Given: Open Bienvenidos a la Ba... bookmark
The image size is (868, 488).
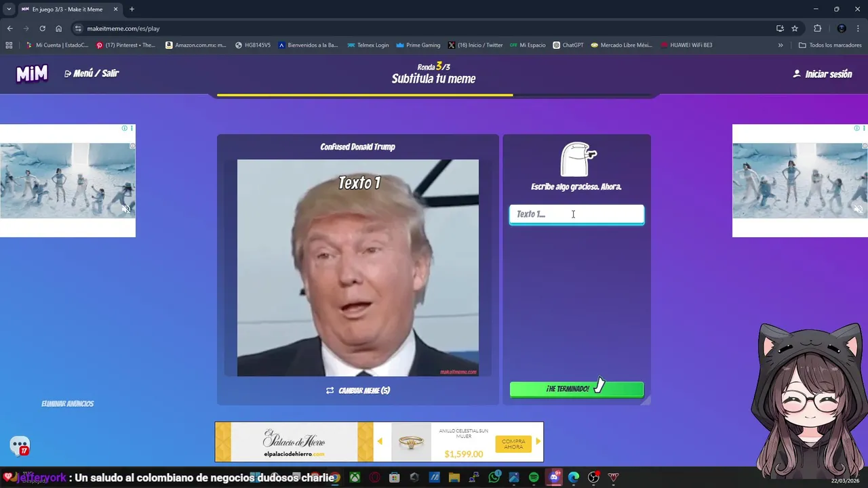Looking at the screenshot, I should [x=307, y=45].
